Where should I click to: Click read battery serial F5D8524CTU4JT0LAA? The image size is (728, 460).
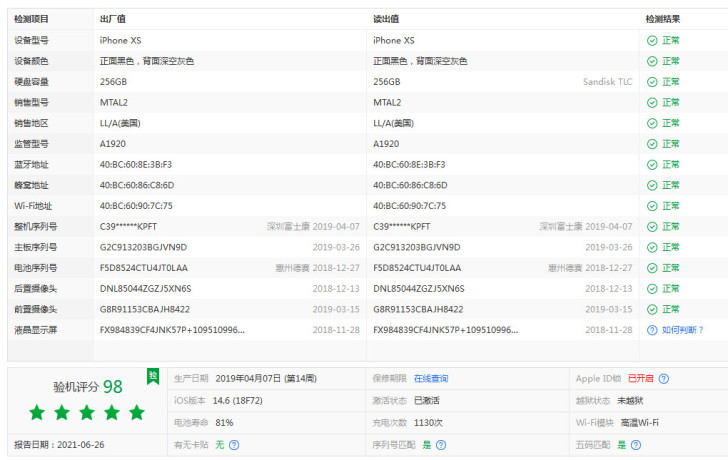[x=417, y=268]
